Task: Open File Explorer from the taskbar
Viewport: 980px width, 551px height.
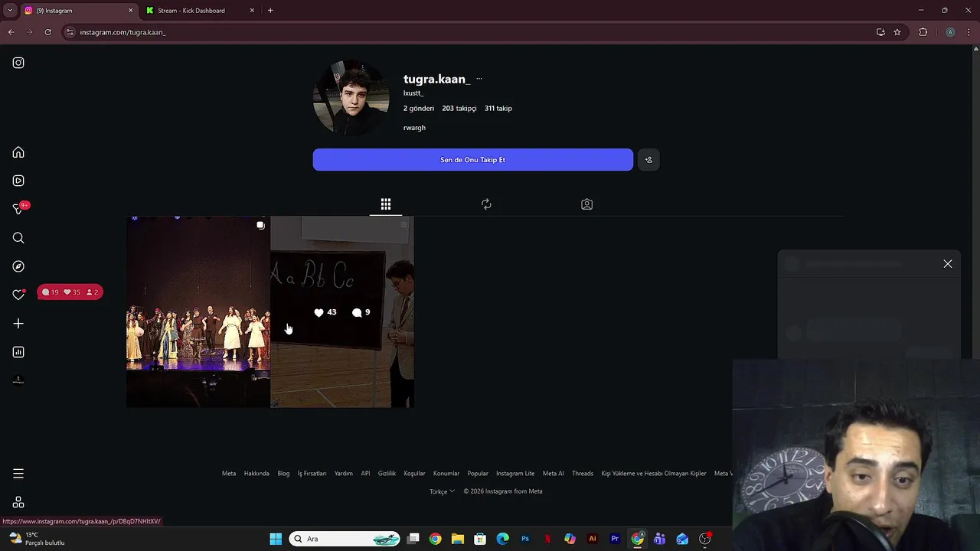Action: [x=457, y=539]
